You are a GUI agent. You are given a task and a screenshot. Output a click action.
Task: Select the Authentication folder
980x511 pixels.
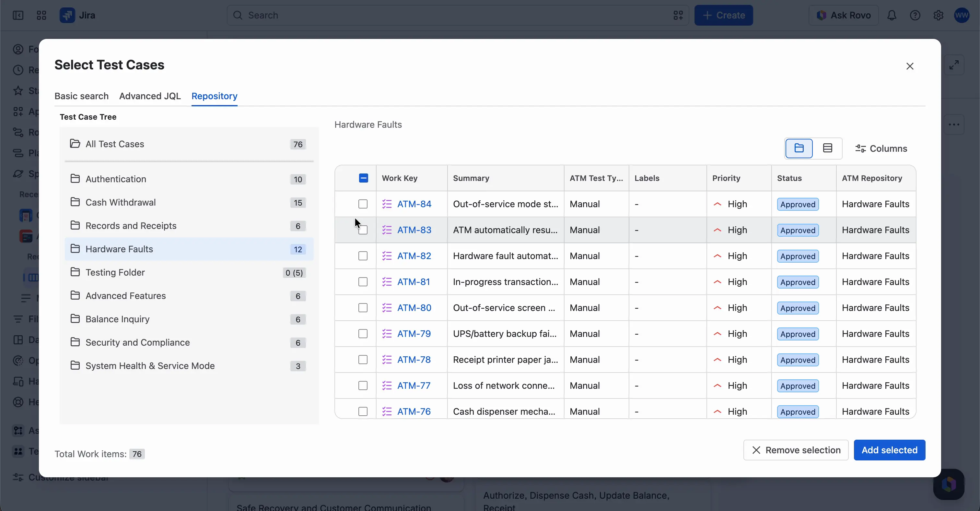(189, 179)
